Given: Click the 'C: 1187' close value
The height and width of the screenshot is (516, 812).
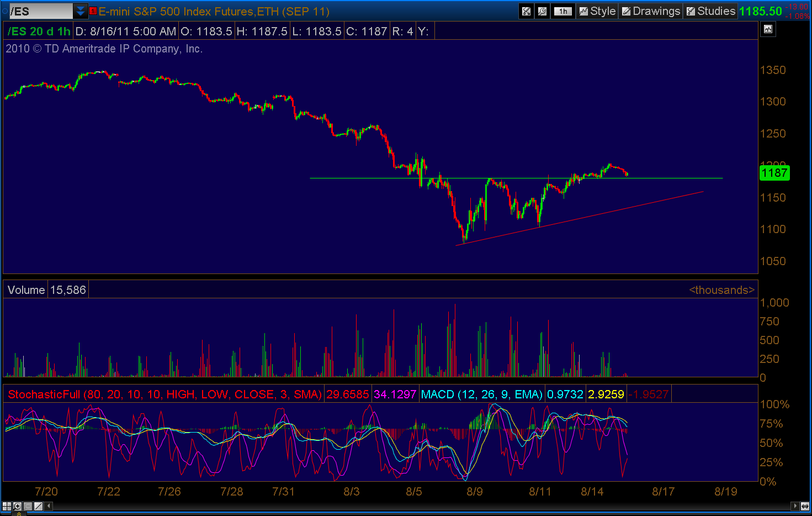Looking at the screenshot, I should tap(367, 31).
